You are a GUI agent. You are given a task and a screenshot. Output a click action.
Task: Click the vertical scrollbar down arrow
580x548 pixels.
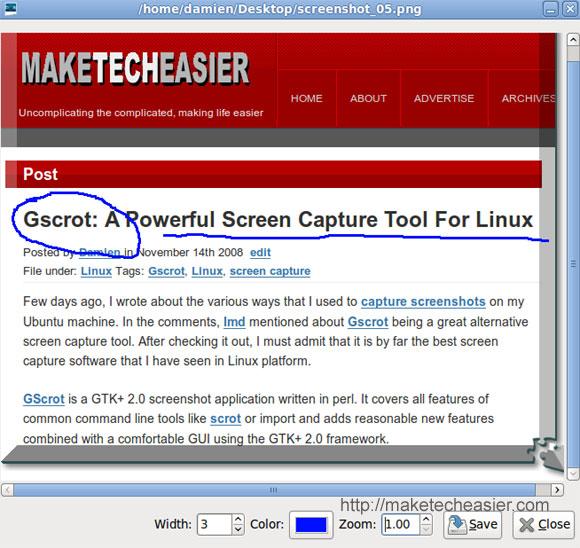(573, 473)
